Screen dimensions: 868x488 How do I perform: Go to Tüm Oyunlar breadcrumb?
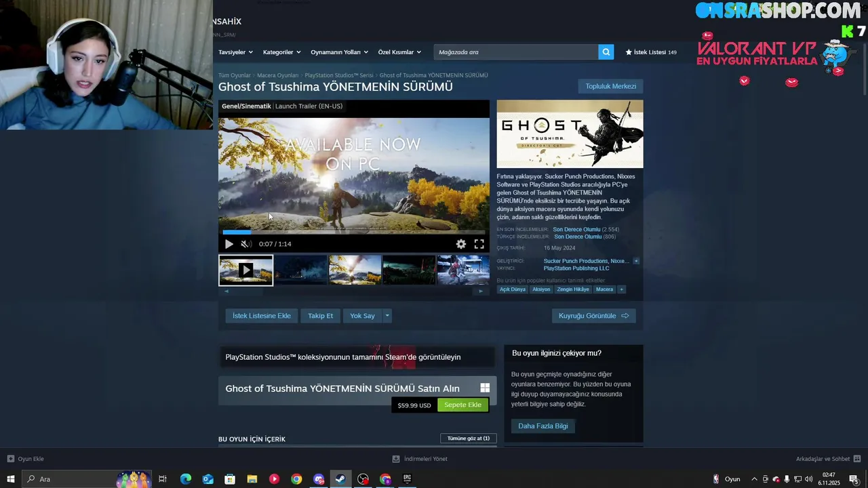(x=235, y=75)
